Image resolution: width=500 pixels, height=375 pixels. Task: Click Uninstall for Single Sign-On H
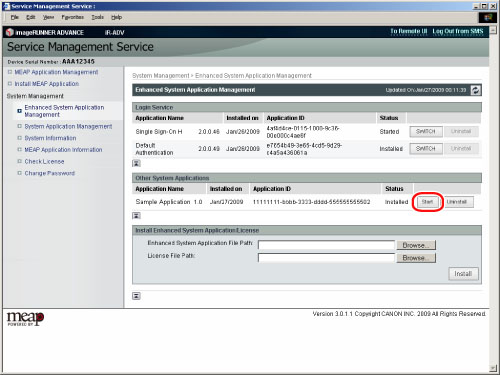pos(461,132)
